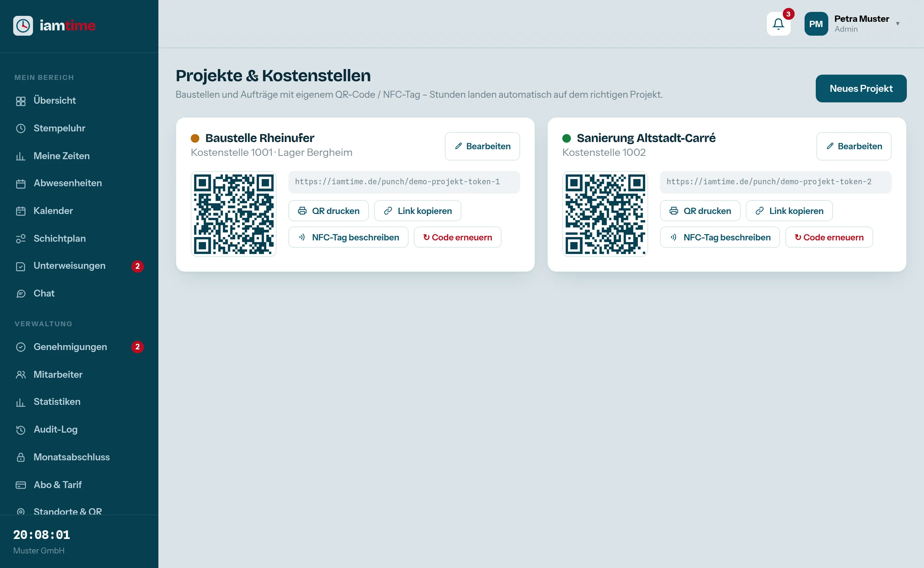Write NFC tag for Baustelle Rheinufer
This screenshot has height=568, width=924.
click(348, 237)
